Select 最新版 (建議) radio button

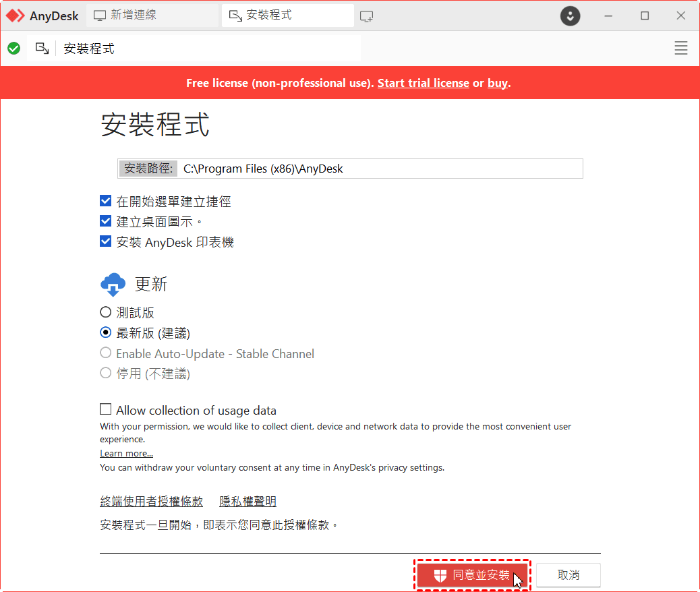coord(105,332)
